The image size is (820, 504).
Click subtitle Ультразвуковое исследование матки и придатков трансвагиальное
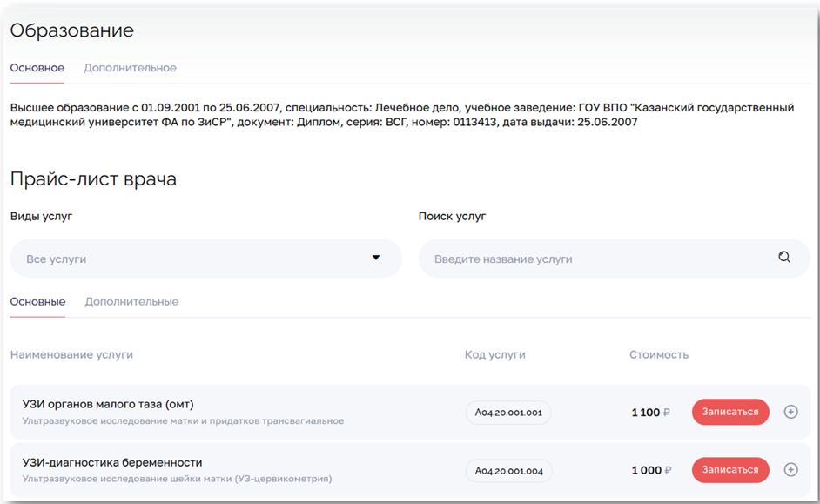click(183, 421)
